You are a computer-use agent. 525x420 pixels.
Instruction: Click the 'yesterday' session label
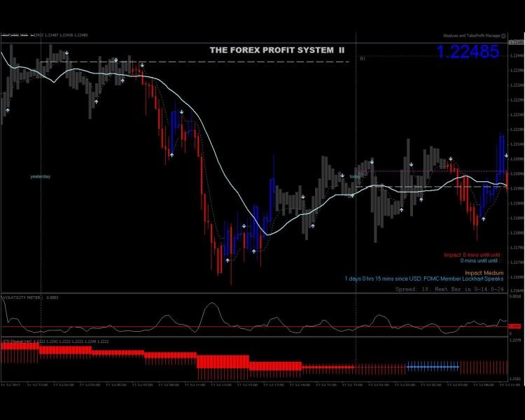coord(40,176)
